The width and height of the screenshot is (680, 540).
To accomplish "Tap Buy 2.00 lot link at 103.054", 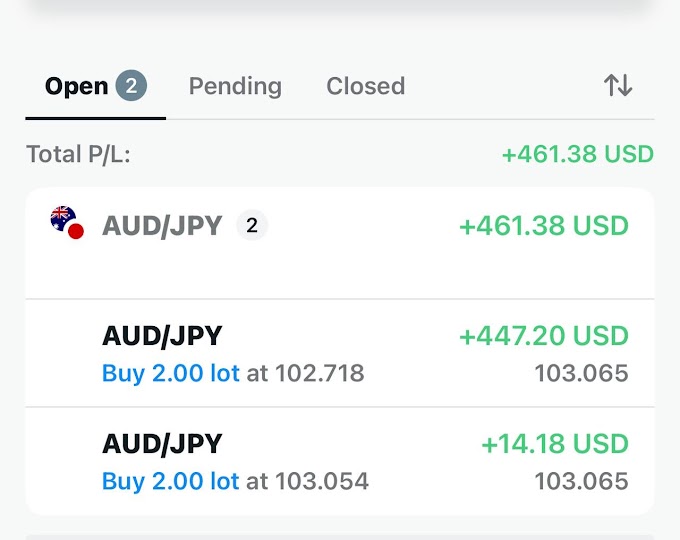I will [x=170, y=482].
